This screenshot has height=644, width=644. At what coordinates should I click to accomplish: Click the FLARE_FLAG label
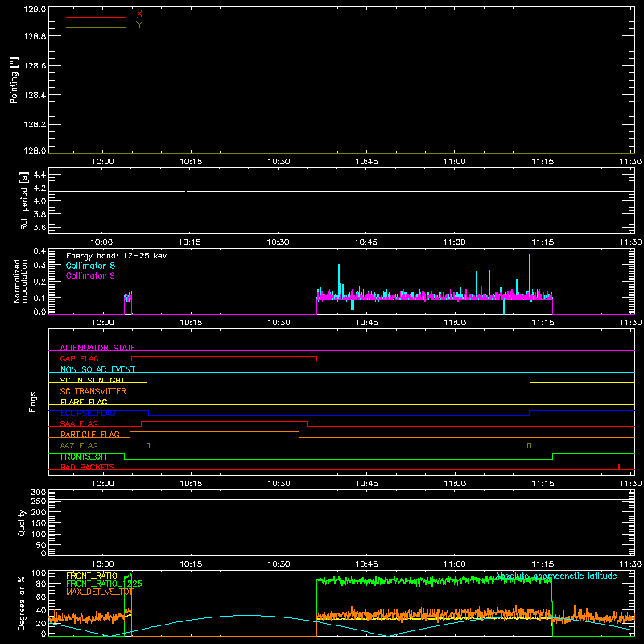[84, 402]
